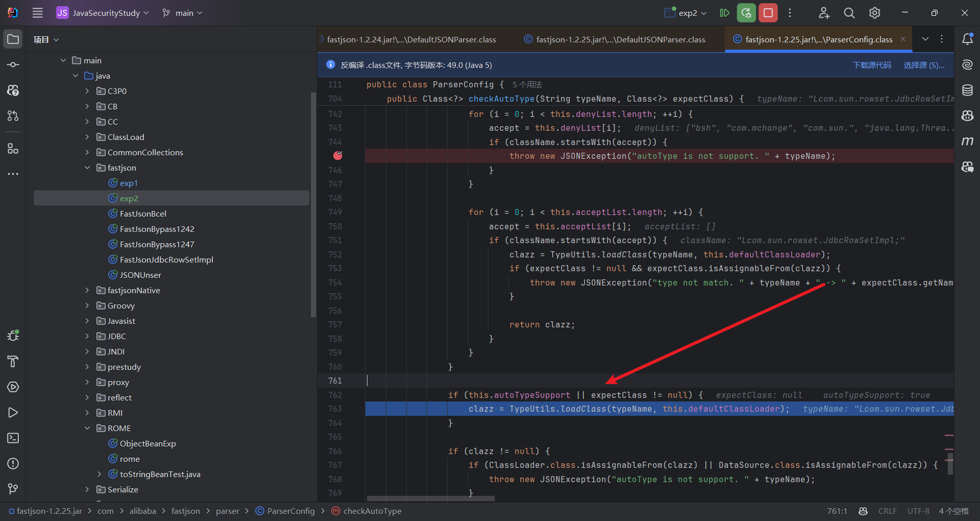Open the Database tool window
This screenshot has width=980, height=521.
click(x=967, y=90)
